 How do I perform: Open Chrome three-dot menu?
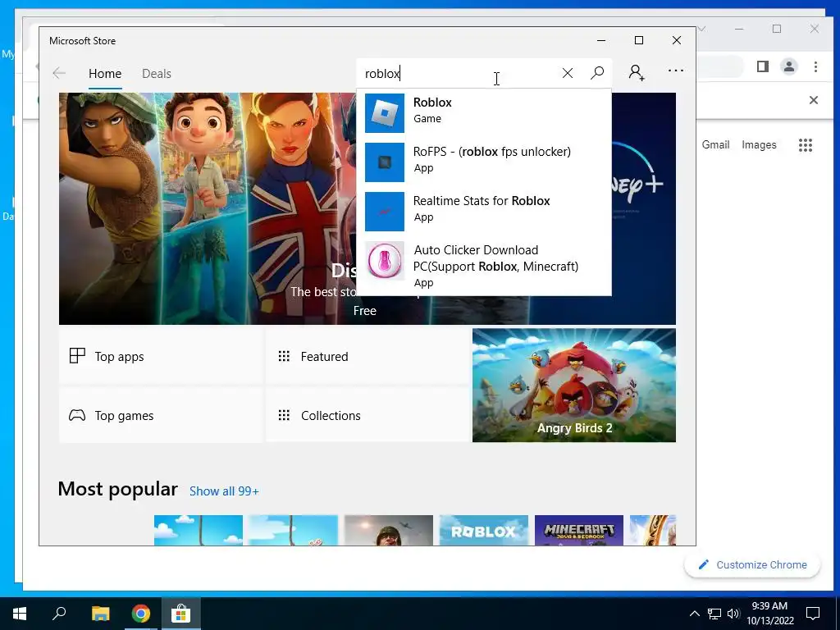click(815, 66)
